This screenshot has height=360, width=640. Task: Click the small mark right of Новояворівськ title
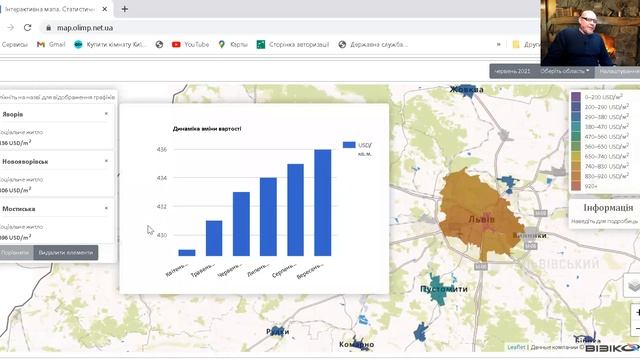tap(106, 161)
